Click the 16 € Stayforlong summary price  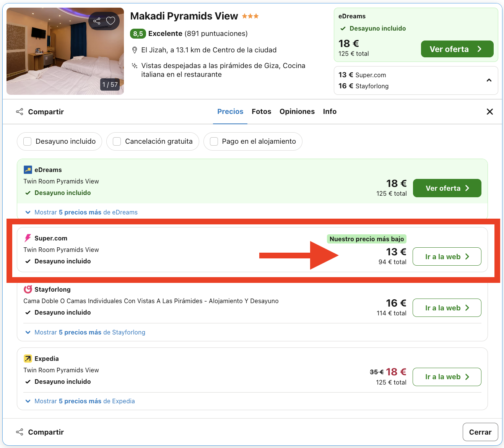point(363,86)
